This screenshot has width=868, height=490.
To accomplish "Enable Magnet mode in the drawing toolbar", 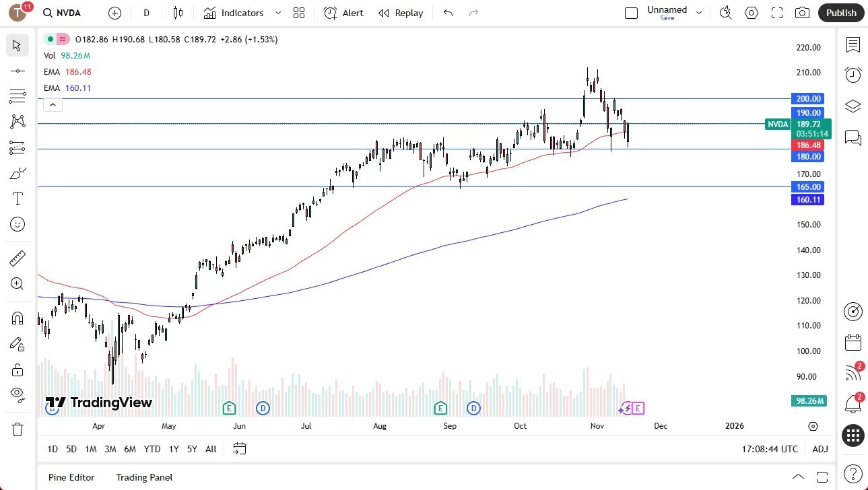I will pyautogui.click(x=17, y=317).
